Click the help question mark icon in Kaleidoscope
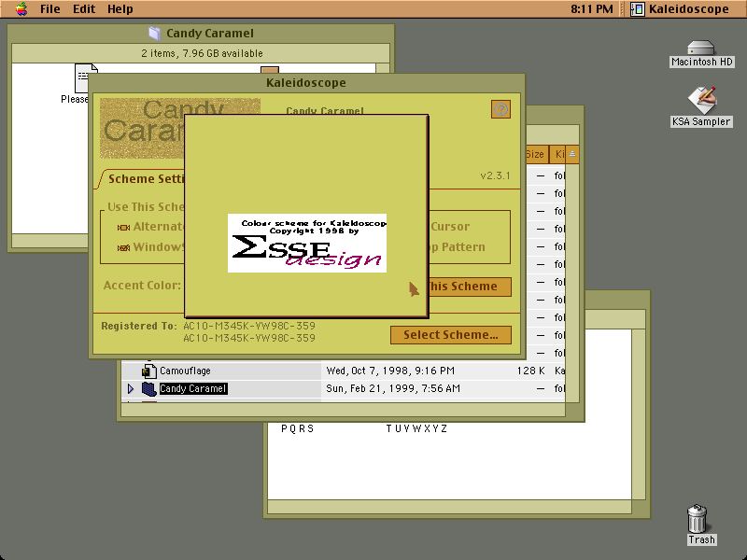Viewport: 747px width, 560px height. coord(500,109)
